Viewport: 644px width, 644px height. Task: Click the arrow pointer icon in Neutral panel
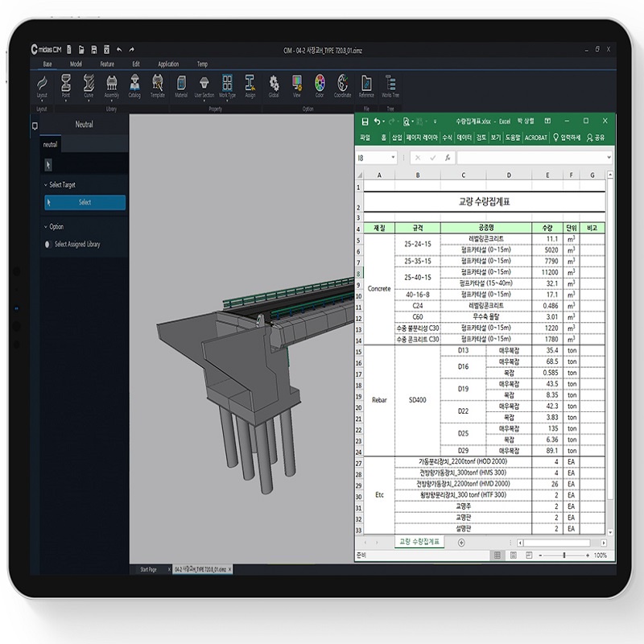[x=48, y=165]
